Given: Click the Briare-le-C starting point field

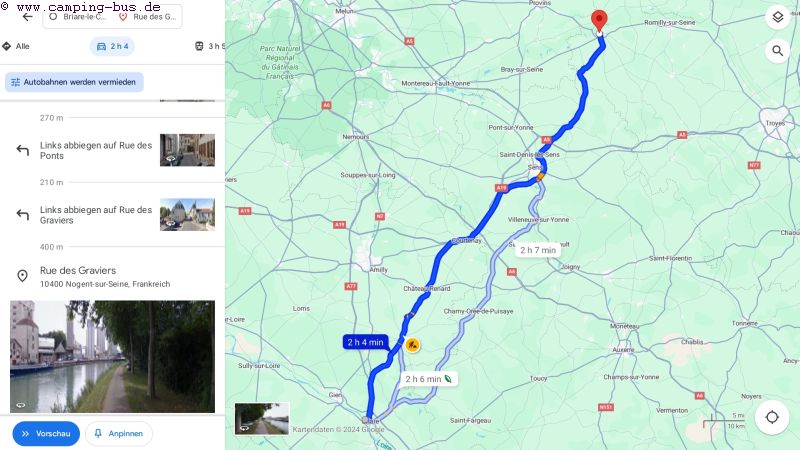Looking at the screenshot, I should click(79, 17).
